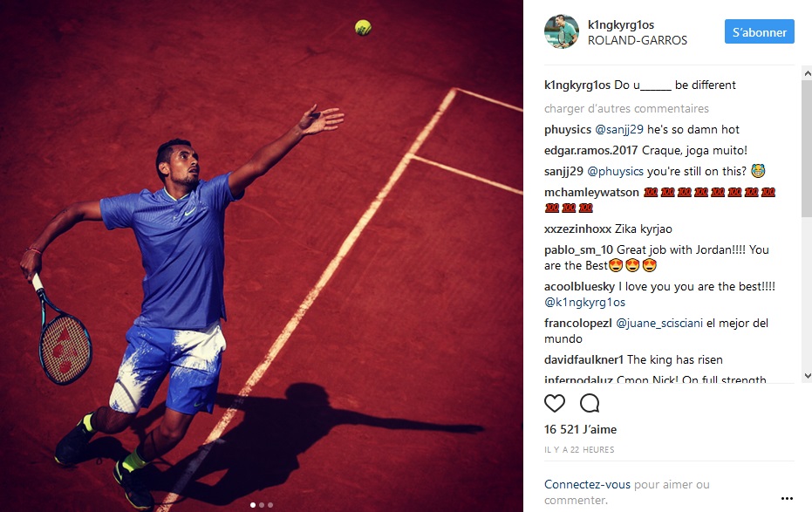Open the @juane_scisciani mention link

(x=659, y=323)
